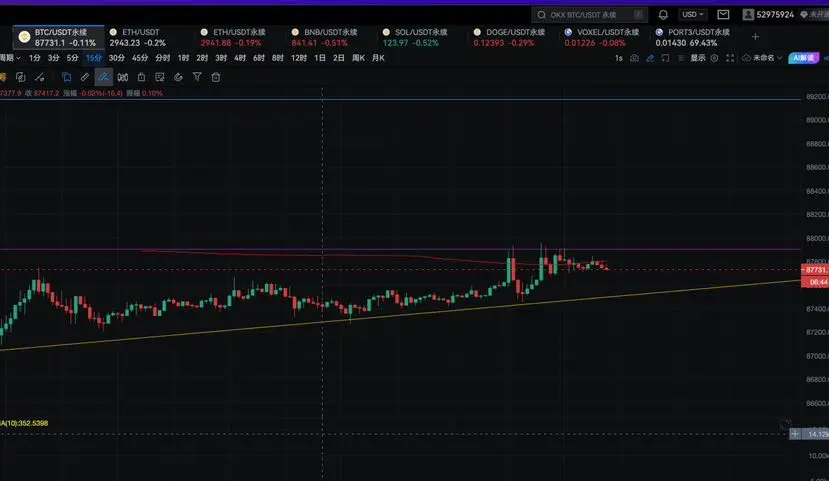Select the 2时 timeframe
Viewport: 829px width, 481px height.
click(x=202, y=58)
